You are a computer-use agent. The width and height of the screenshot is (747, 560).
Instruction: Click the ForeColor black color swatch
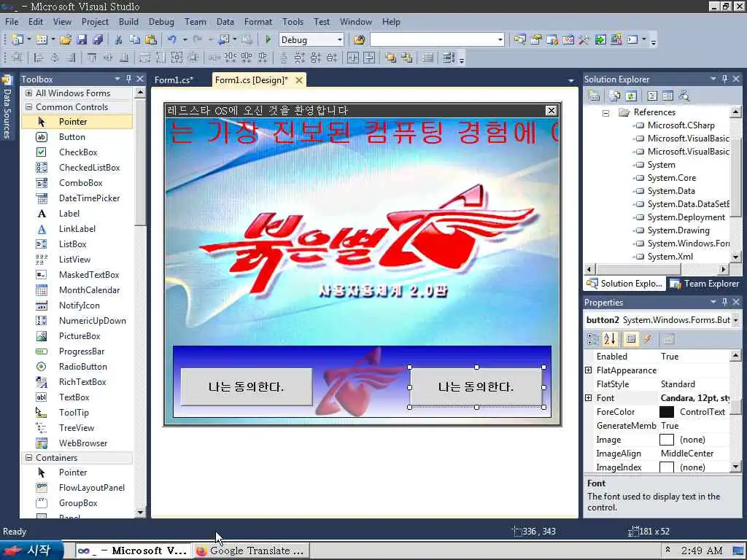pyautogui.click(x=667, y=412)
